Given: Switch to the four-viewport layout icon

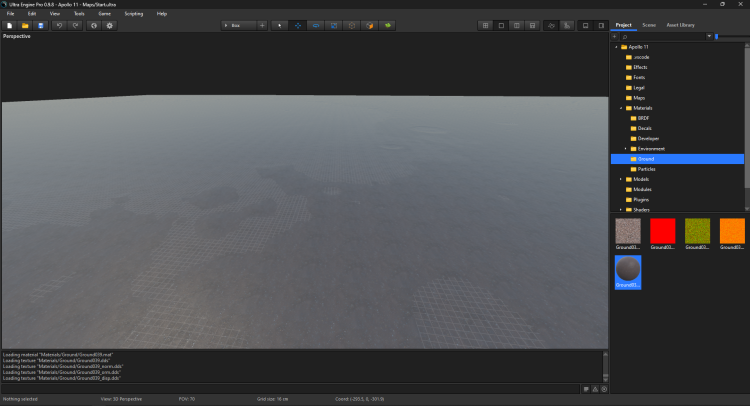Looking at the screenshot, I should (486, 25).
